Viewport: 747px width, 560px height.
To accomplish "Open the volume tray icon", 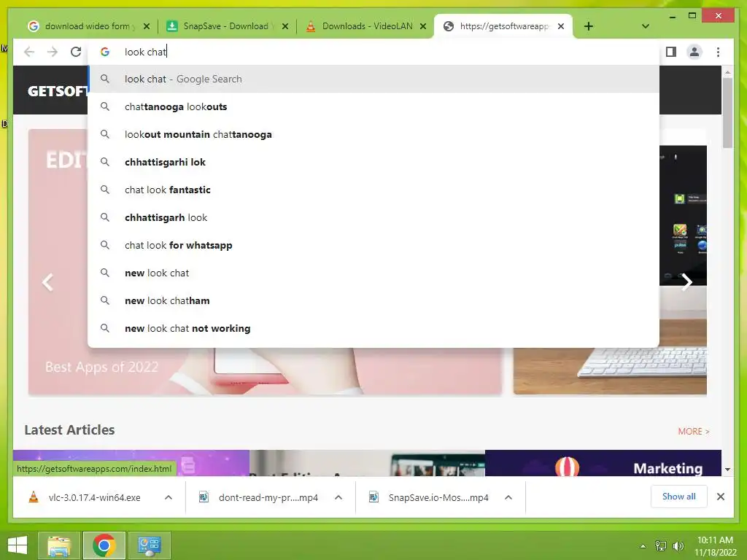I will point(678,546).
